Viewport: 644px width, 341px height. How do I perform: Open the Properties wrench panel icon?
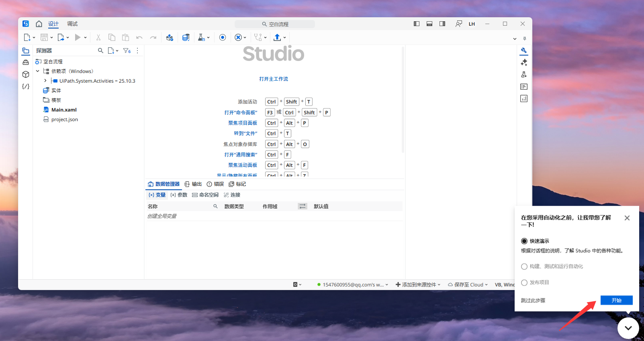pyautogui.click(x=524, y=51)
